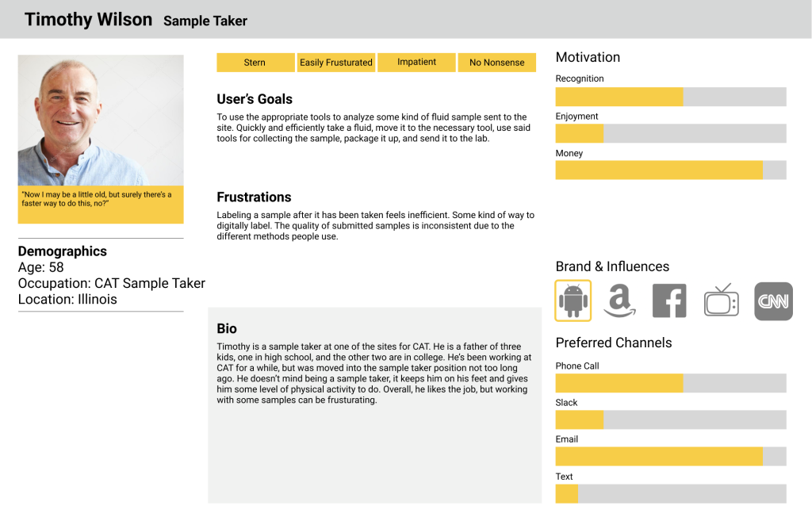812x517 pixels.
Task: Click the Phone Call channel bar
Action: [671, 383]
